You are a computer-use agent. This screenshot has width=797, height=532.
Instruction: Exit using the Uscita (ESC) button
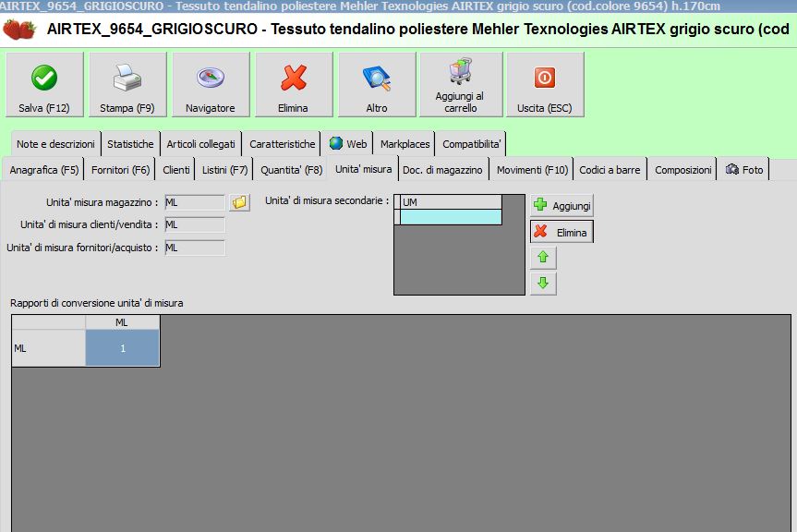coord(544,84)
